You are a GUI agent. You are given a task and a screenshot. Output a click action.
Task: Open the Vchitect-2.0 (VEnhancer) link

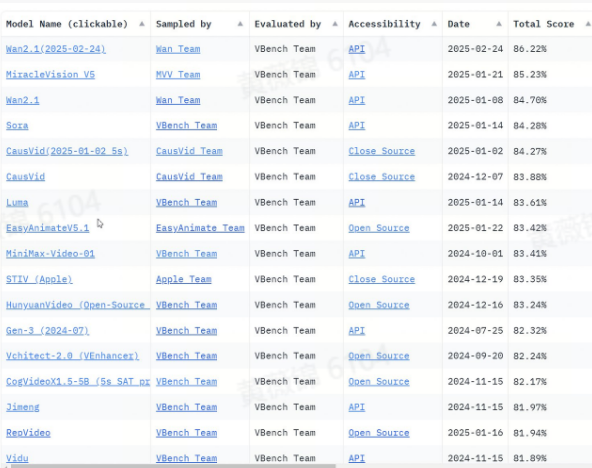72,356
